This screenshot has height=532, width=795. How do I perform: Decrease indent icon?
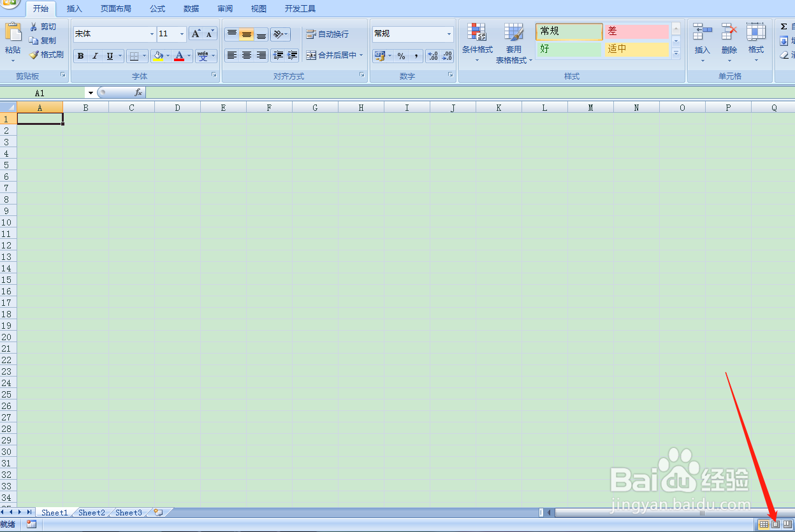(x=278, y=55)
